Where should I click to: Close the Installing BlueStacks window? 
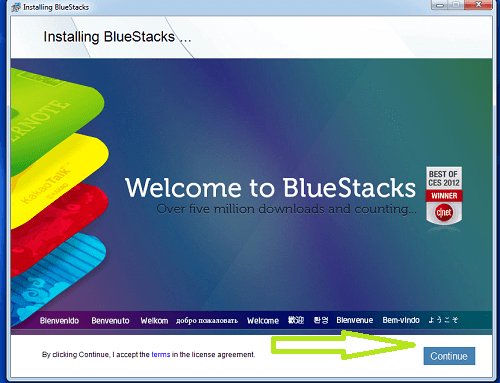tap(478, 5)
